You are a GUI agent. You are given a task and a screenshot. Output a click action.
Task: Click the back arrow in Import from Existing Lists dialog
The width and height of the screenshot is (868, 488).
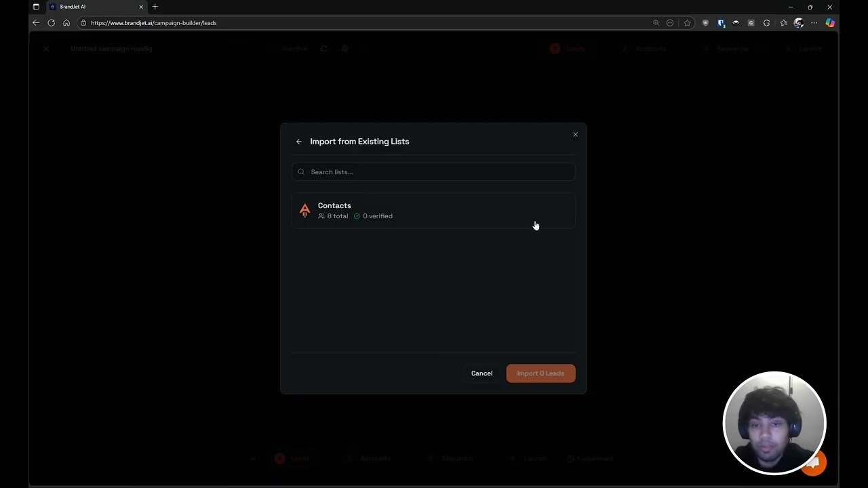click(299, 141)
